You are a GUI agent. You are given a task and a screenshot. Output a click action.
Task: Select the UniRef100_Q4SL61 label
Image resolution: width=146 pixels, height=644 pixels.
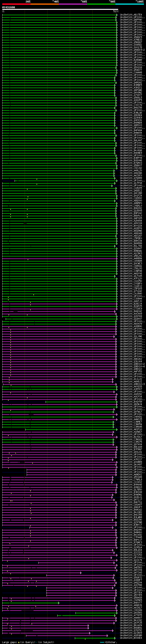(x=131, y=452)
